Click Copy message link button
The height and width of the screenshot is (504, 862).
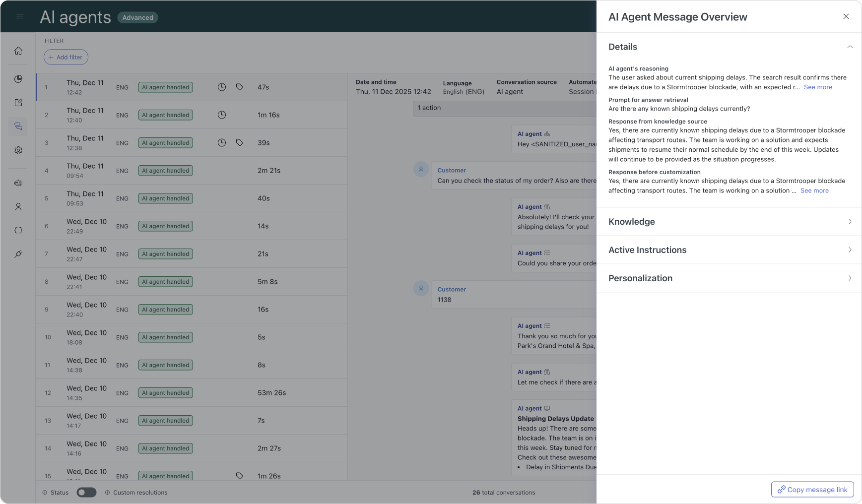pos(812,490)
